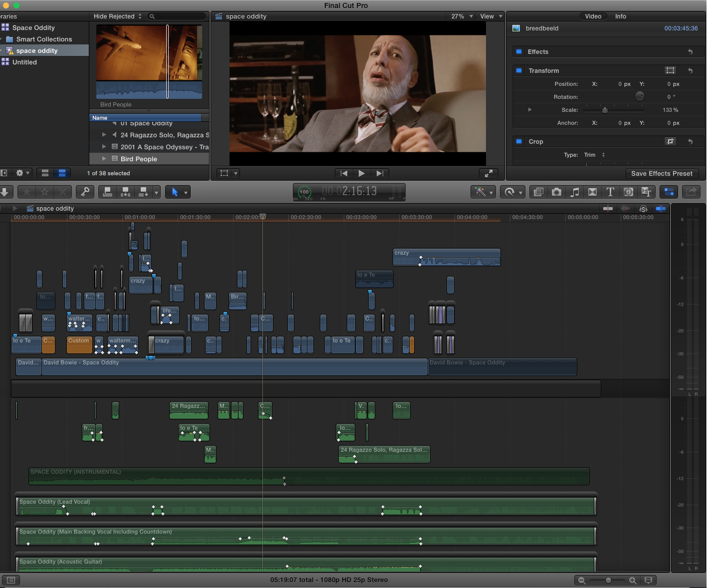Toggle the Inspector panel button
The image size is (707, 588).
669,192
